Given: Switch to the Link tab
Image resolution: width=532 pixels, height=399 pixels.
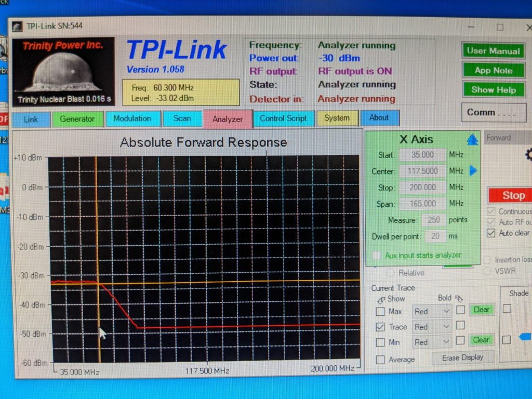Looking at the screenshot, I should (31, 119).
